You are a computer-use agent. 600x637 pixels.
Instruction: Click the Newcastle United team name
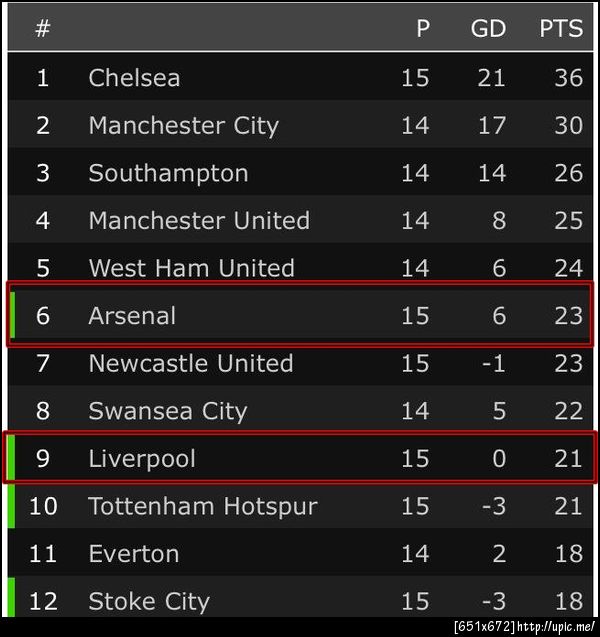point(190,363)
